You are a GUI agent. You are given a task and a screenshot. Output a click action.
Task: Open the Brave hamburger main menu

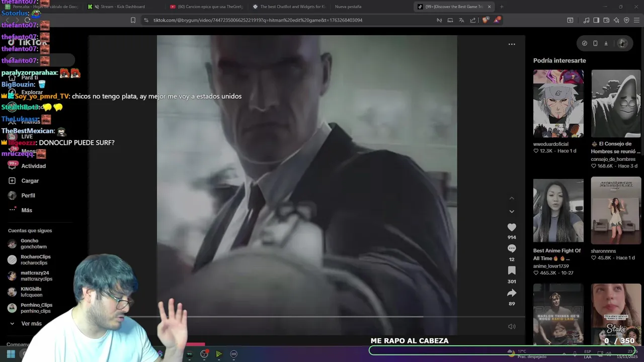[637, 20]
